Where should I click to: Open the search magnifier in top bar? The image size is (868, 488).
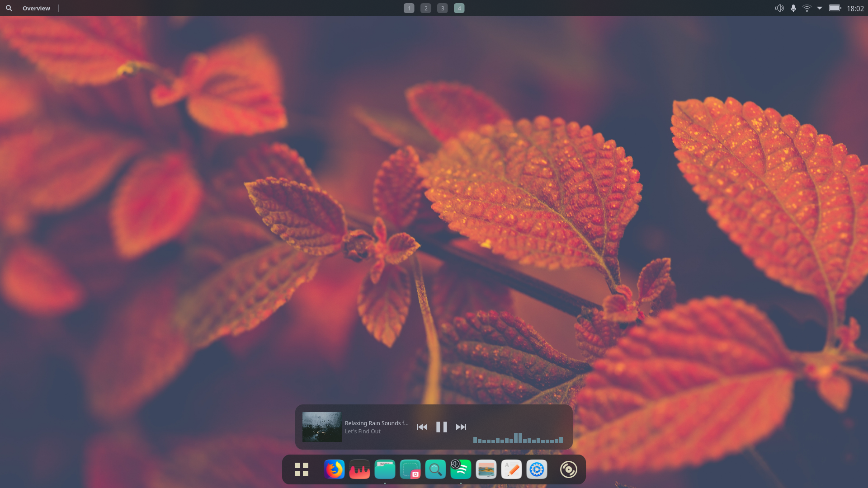[x=9, y=8]
